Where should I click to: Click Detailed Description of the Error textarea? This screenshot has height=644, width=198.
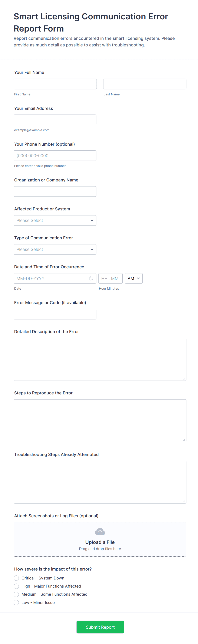pos(100,359)
